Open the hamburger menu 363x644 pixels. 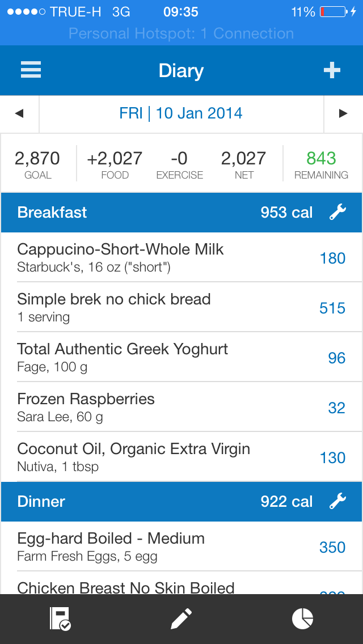pos(31,70)
